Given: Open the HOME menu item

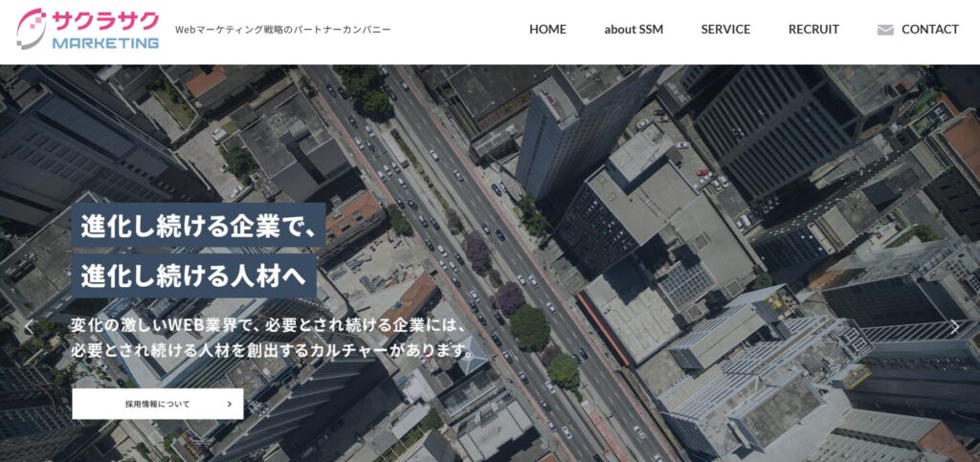Looking at the screenshot, I should pyautogui.click(x=547, y=30).
